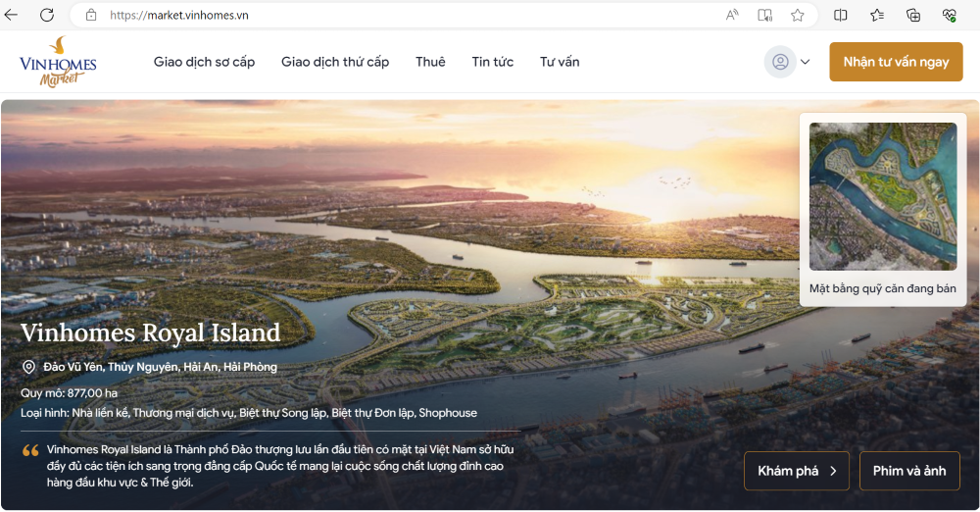Click the Split screen browser icon
Screen dimensions: 980x512
[841, 15]
